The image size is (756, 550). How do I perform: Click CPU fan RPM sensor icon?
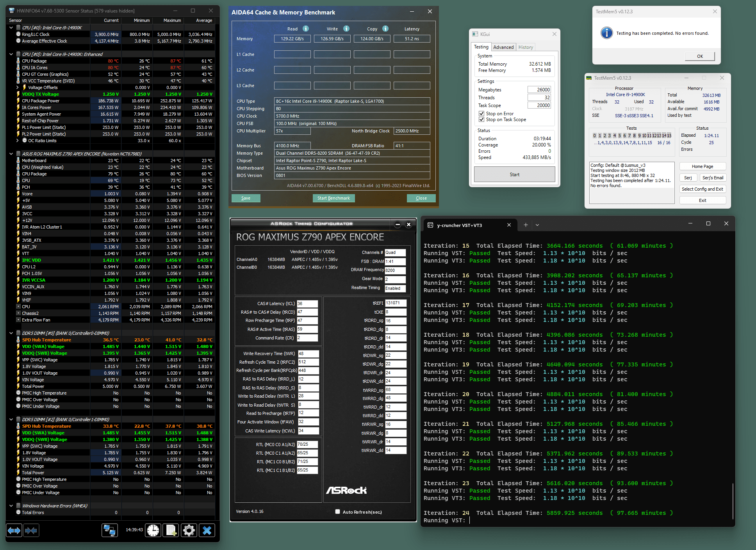click(x=18, y=307)
